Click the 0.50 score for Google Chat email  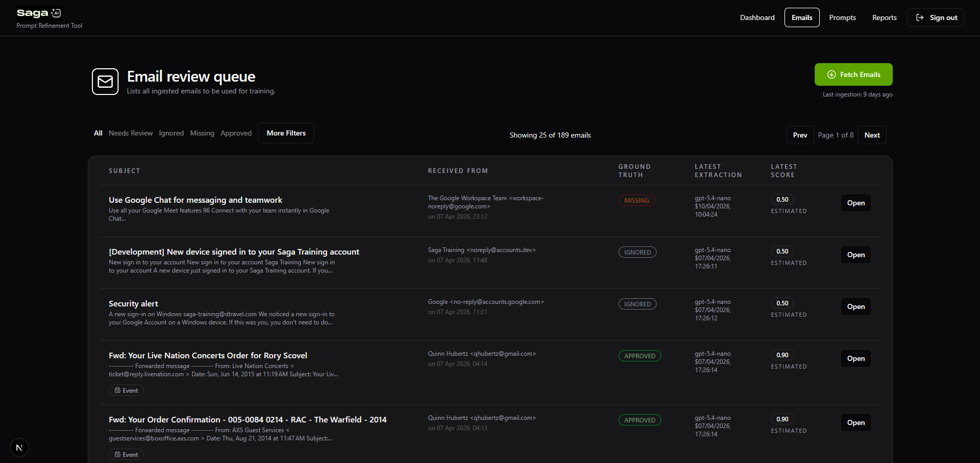(782, 199)
